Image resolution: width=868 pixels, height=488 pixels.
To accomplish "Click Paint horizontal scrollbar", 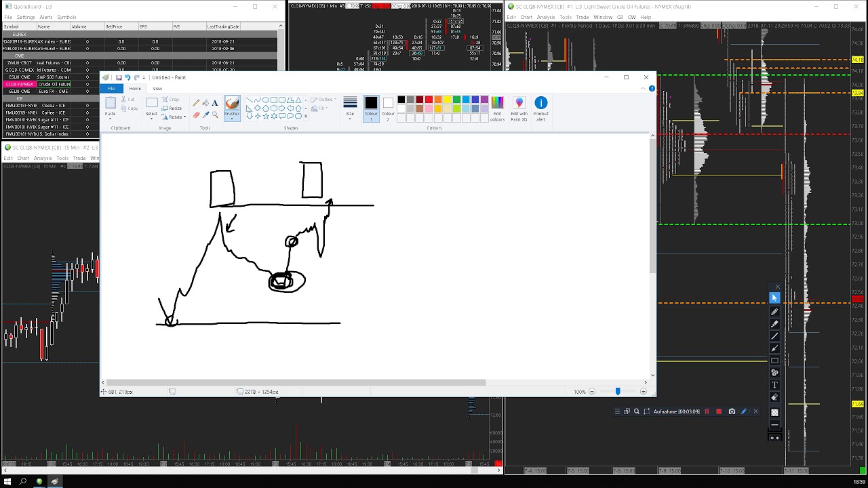I will click(296, 382).
